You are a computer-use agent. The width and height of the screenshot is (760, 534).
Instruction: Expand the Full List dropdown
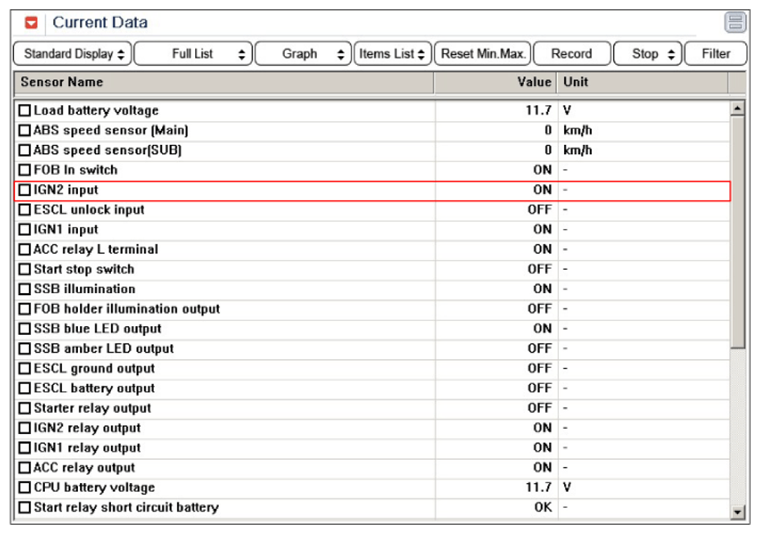pyautogui.click(x=192, y=54)
